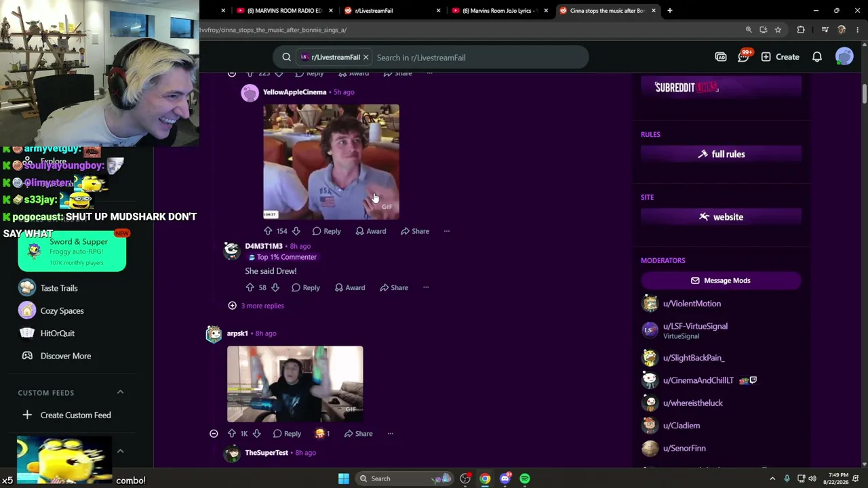Image resolution: width=868 pixels, height=488 pixels.
Task: Open YellowAppleCinema's GIF image
Action: [331, 162]
